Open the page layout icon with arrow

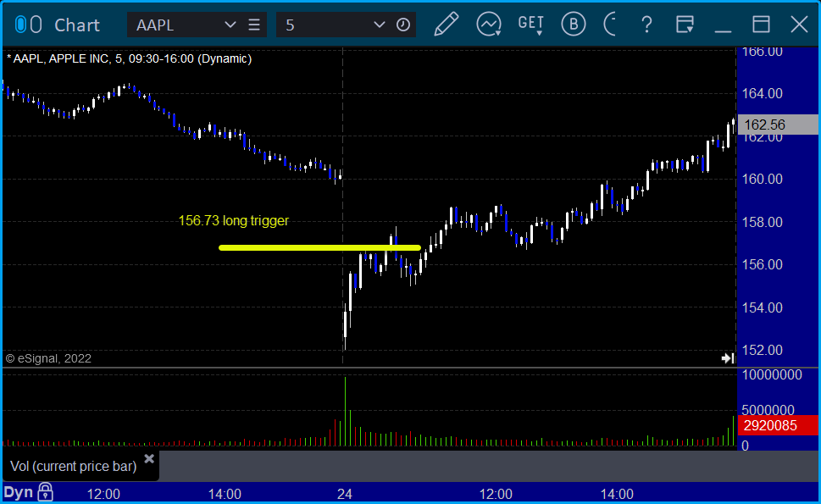click(x=685, y=24)
